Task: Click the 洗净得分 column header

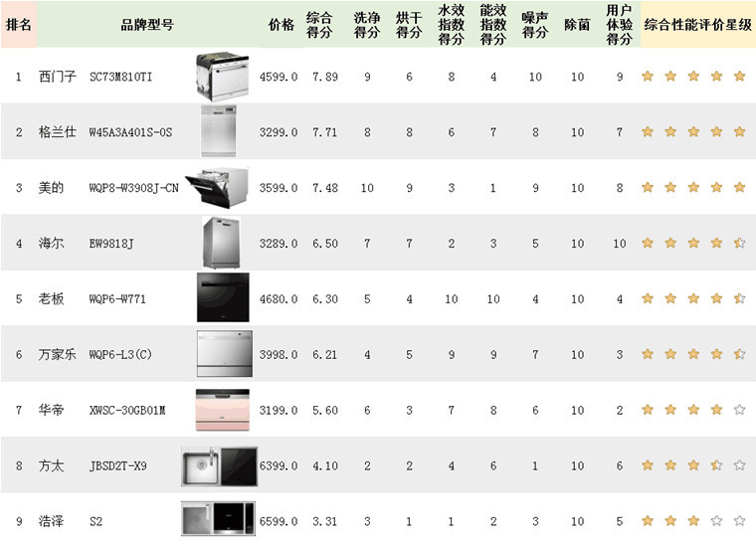Action: [x=367, y=25]
